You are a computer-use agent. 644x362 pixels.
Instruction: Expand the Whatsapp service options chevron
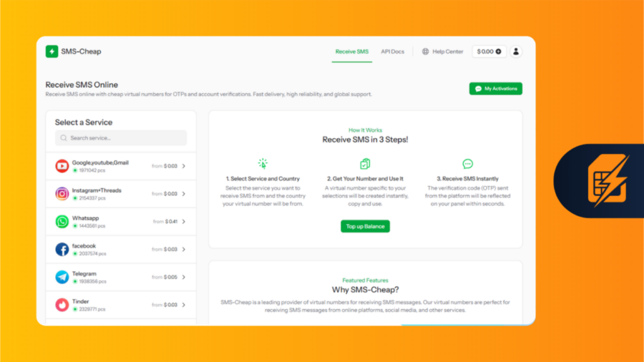coord(184,221)
